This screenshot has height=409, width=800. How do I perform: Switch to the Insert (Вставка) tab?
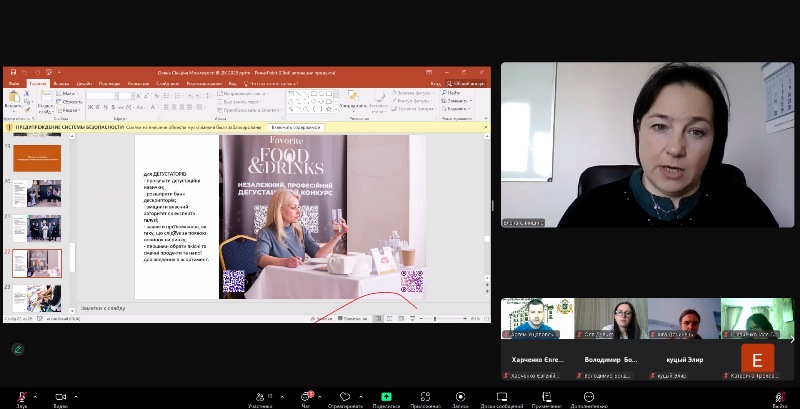(x=61, y=83)
